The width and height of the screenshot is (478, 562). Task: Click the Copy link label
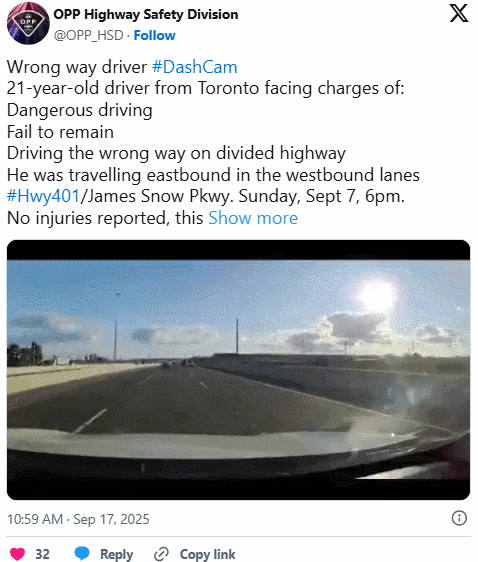207,554
